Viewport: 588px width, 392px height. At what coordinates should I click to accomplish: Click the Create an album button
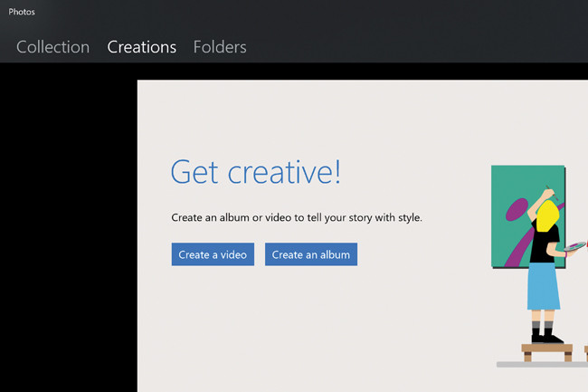pyautogui.click(x=310, y=254)
